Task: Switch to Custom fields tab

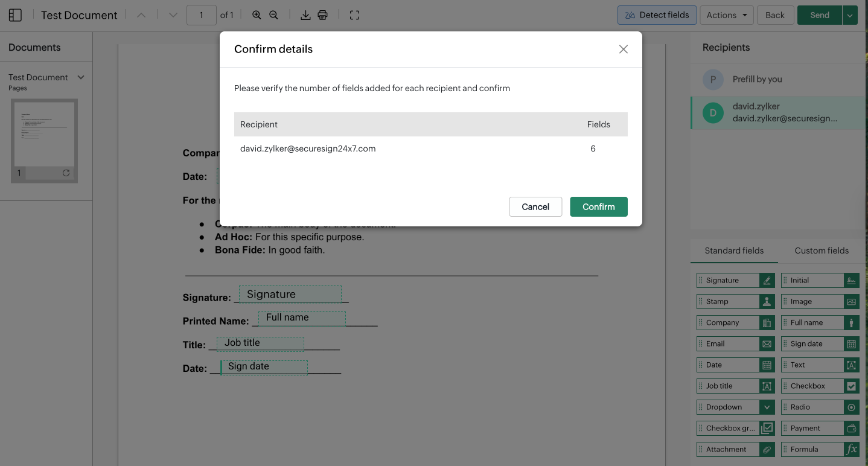Action: (821, 251)
